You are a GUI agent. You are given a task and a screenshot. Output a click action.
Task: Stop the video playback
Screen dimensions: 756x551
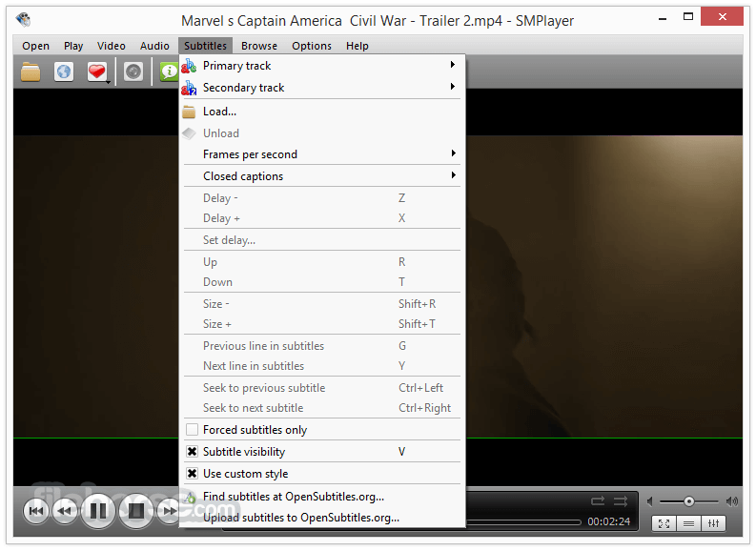coord(136,511)
